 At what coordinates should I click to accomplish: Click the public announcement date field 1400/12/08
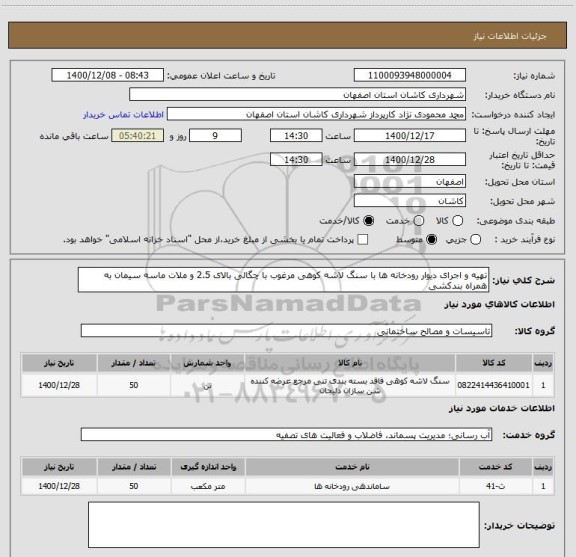(108, 75)
